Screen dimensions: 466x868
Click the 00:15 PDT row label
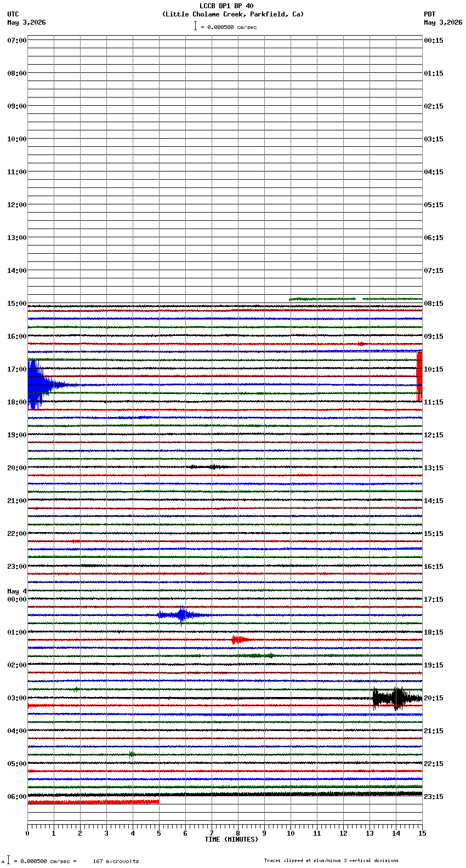(x=434, y=41)
